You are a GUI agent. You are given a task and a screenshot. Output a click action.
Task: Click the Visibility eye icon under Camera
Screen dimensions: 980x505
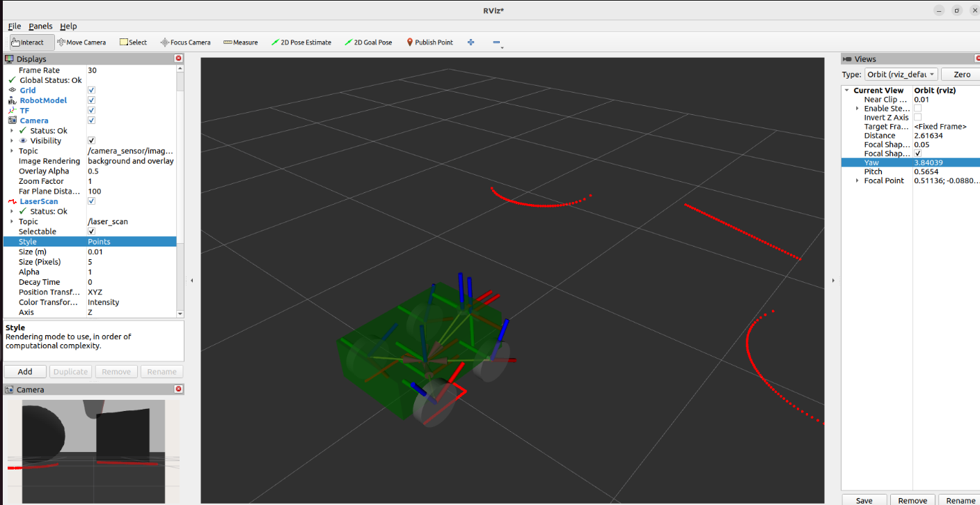(23, 141)
